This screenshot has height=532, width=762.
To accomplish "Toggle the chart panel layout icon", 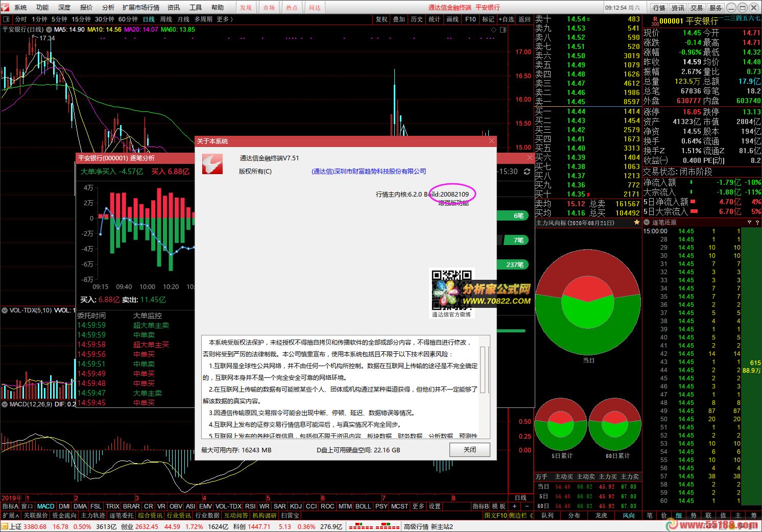I will (x=503, y=30).
